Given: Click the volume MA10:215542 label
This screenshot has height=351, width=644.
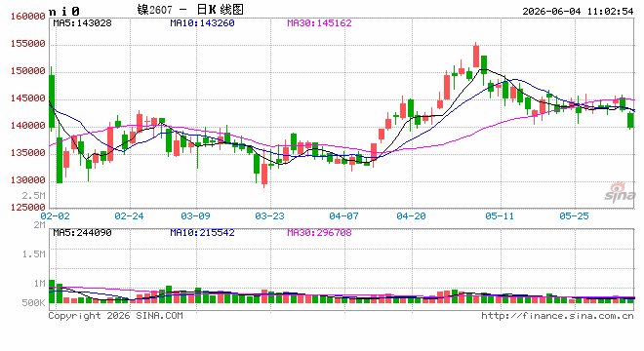Looking at the screenshot, I should [203, 233].
